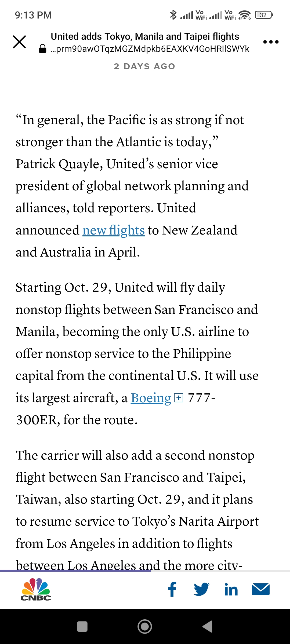Share article on Twitter

[201, 589]
